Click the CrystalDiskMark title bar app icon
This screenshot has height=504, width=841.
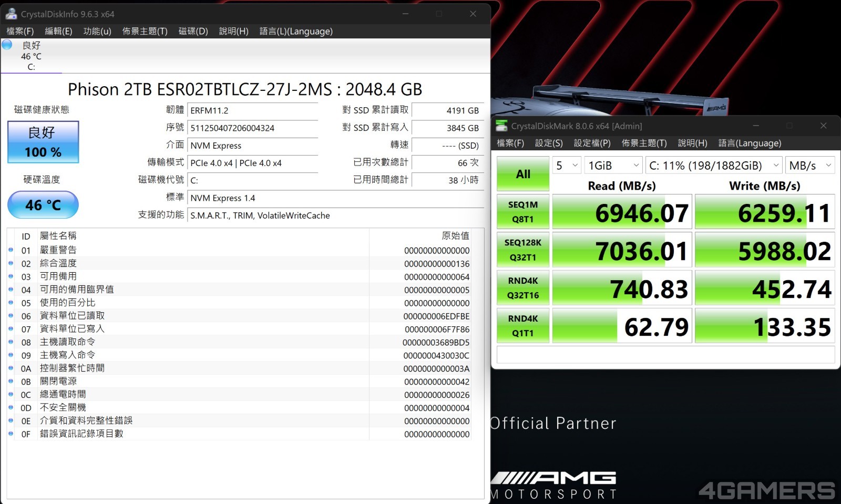[x=502, y=126]
